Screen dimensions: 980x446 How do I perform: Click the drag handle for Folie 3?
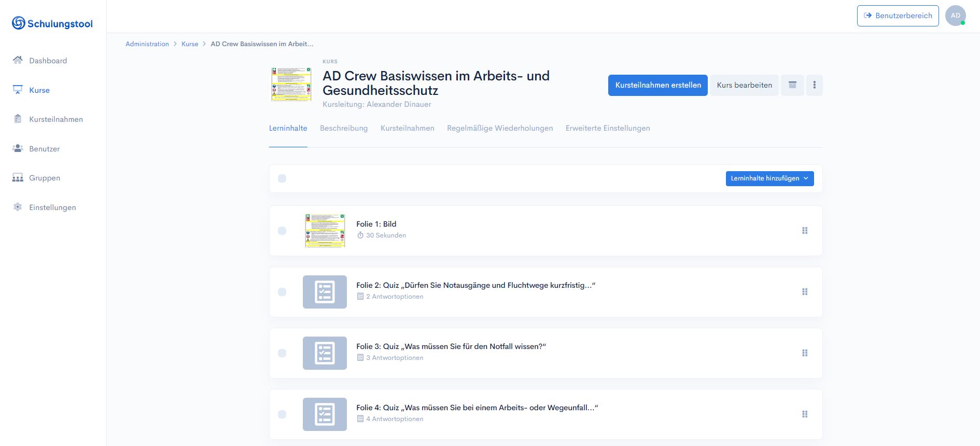click(805, 353)
